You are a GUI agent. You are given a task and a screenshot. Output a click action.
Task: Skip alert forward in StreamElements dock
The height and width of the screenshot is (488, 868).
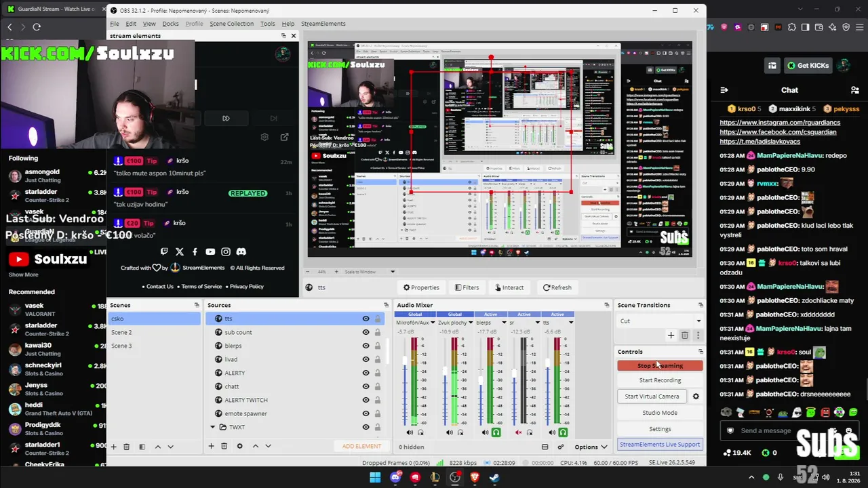(x=226, y=118)
